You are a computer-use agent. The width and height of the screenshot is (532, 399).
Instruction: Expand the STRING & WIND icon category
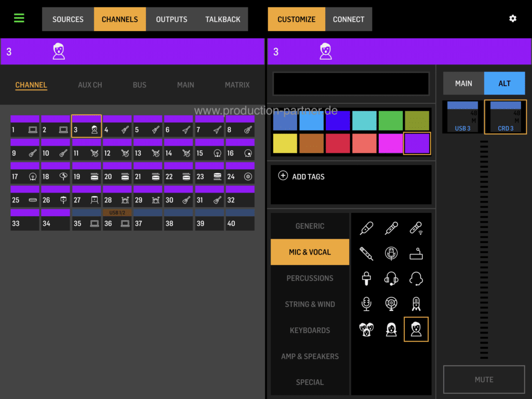(310, 304)
